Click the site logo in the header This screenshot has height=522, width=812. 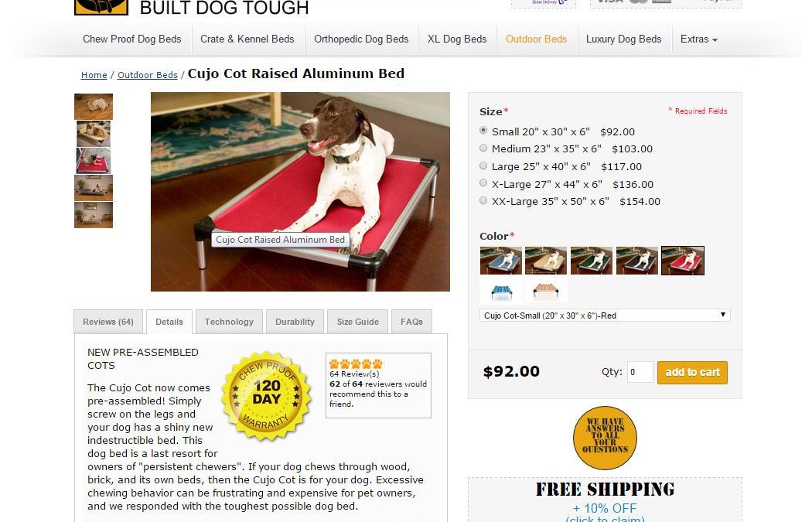coord(101,7)
